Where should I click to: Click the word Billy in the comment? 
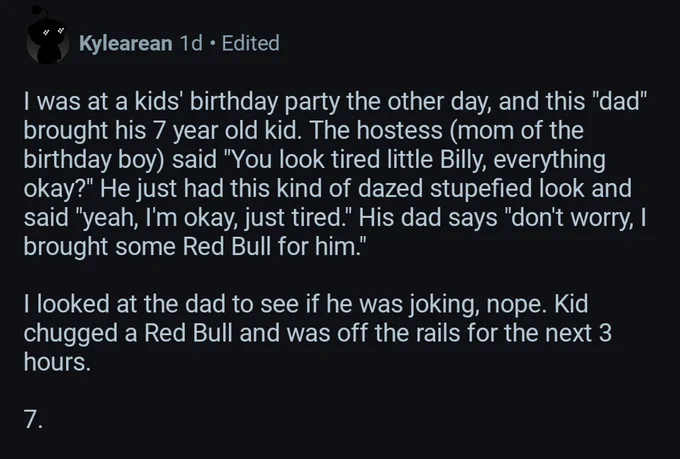(465, 159)
